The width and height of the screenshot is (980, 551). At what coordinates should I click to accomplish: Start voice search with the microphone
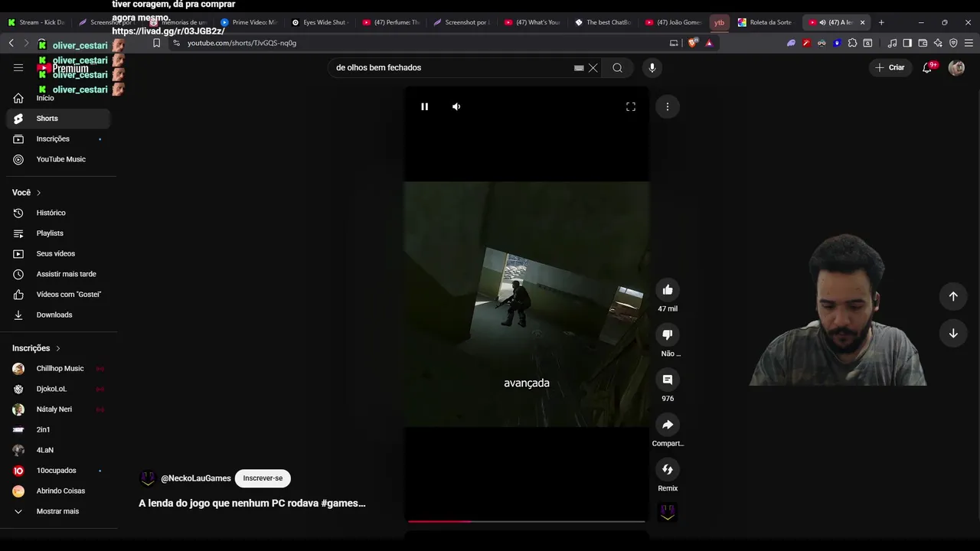[x=652, y=67]
